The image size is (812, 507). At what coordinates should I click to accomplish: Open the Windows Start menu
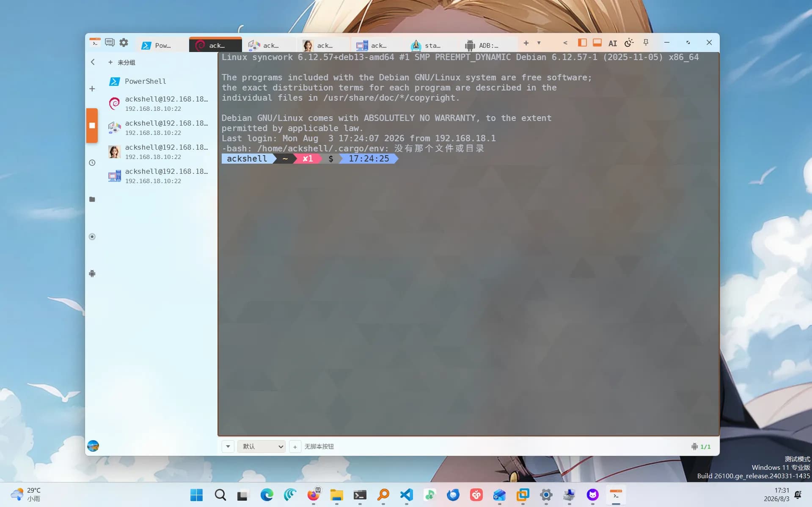click(196, 495)
